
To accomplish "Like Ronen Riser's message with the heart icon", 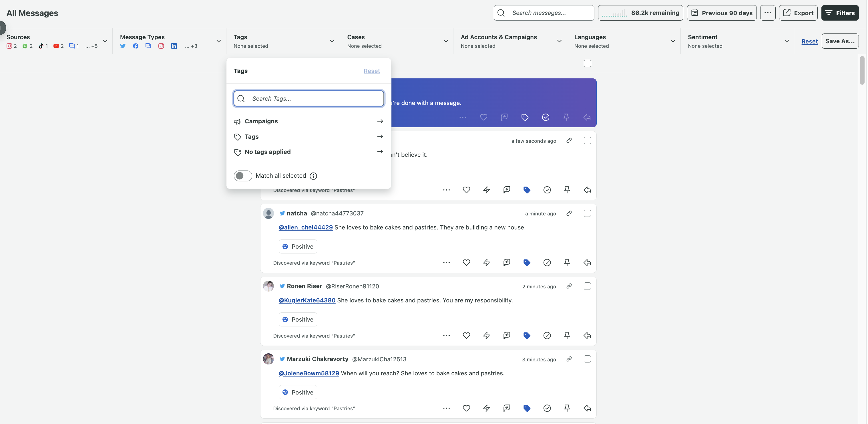I will [x=466, y=335].
